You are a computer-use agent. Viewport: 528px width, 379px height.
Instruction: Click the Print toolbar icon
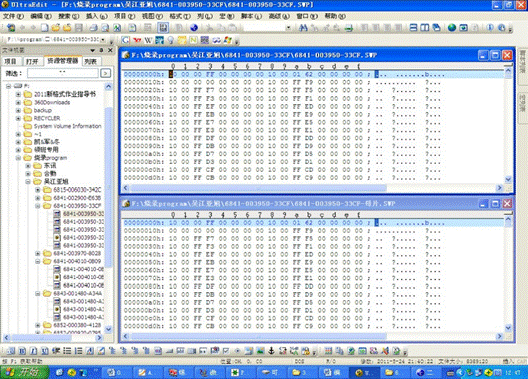click(94, 28)
